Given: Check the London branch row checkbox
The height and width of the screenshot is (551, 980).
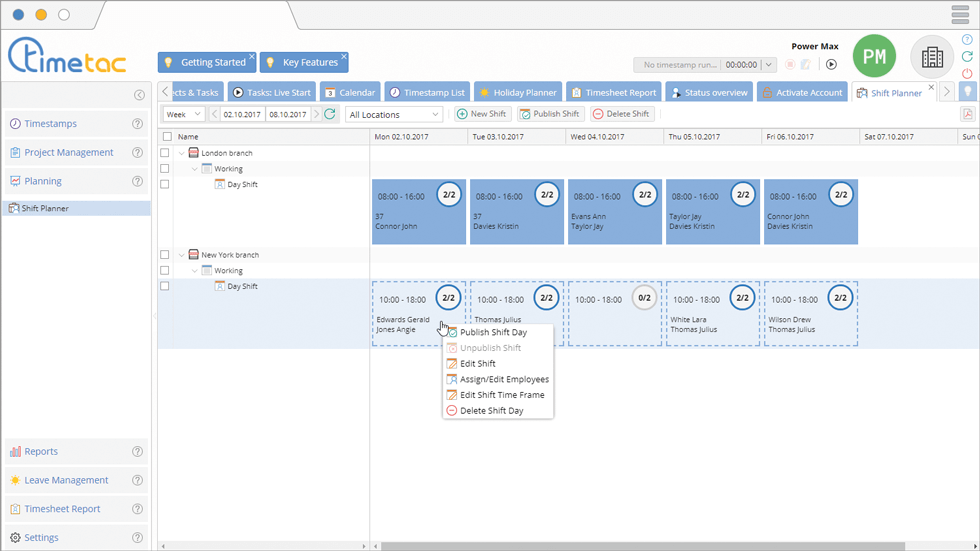Looking at the screenshot, I should pos(164,152).
